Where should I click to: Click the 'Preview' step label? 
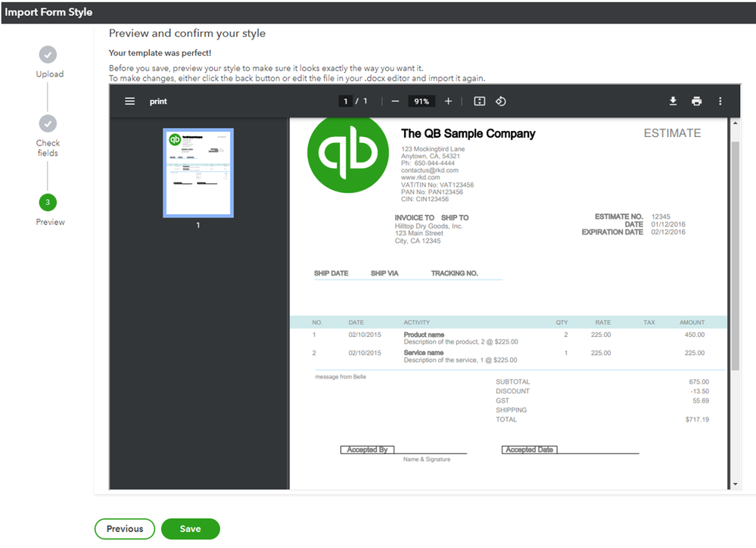point(50,222)
